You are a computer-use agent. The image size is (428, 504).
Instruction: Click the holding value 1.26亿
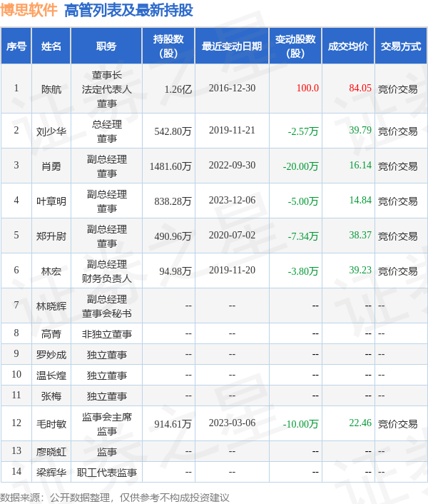[178, 89]
